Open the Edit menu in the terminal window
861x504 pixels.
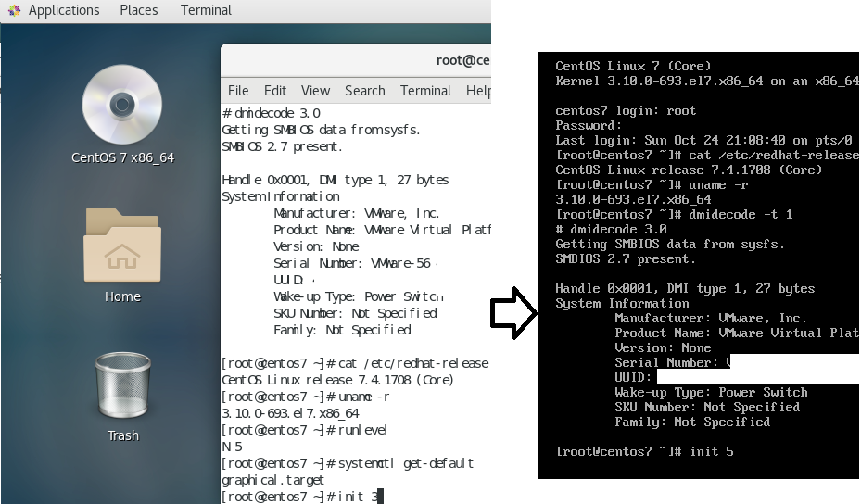(x=275, y=91)
